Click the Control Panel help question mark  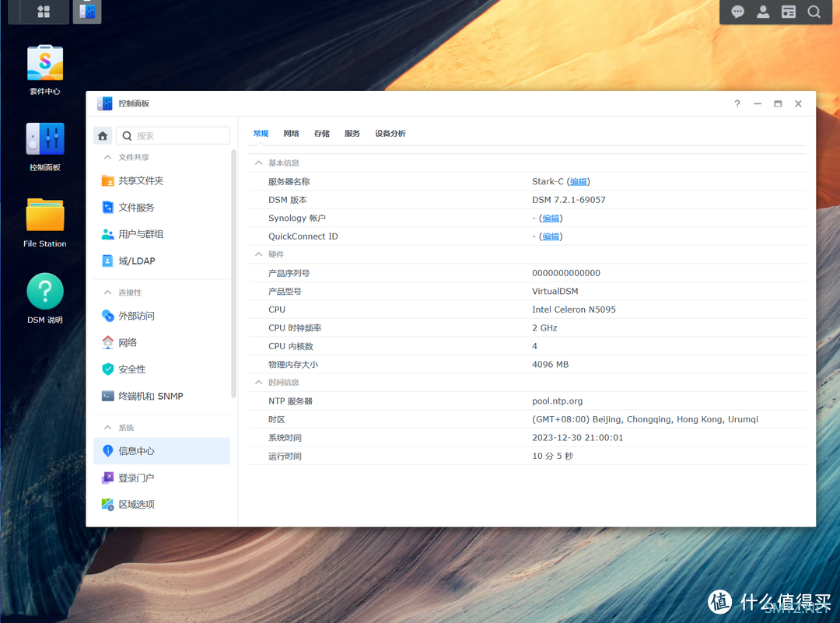pos(737,104)
